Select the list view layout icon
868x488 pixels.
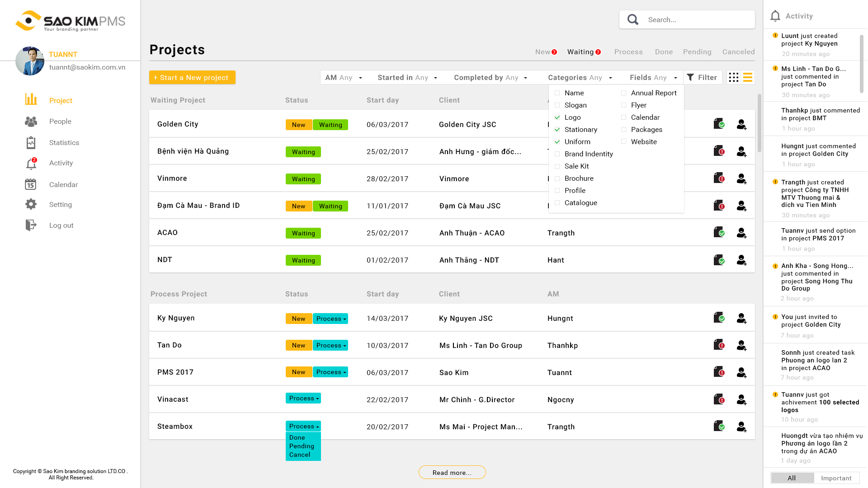coord(748,77)
